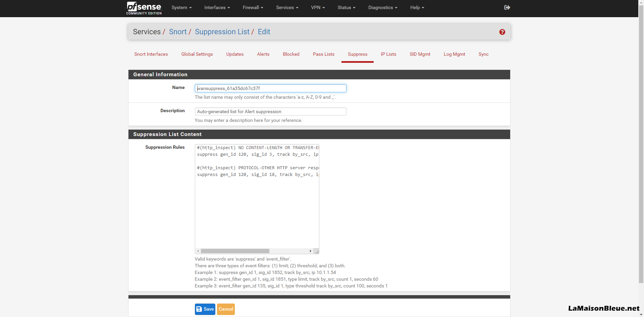Expand the Firewall menu
This screenshot has width=644, height=317.
coord(253,7)
